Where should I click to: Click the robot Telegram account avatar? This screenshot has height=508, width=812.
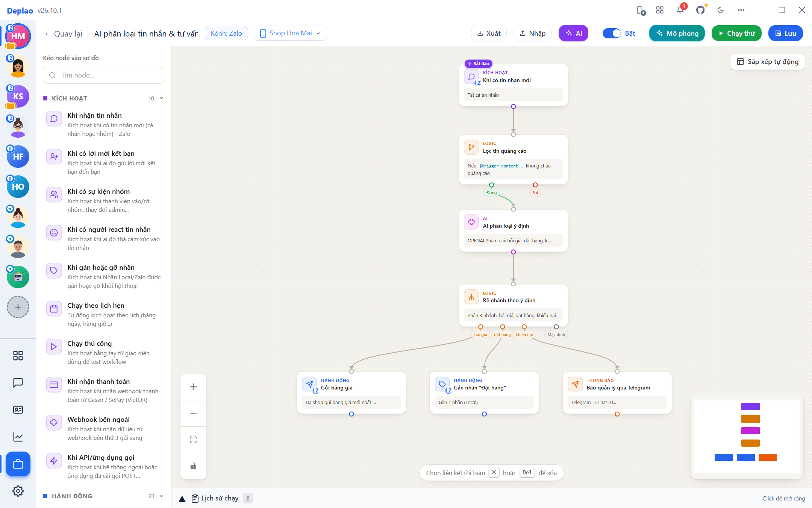(18, 277)
